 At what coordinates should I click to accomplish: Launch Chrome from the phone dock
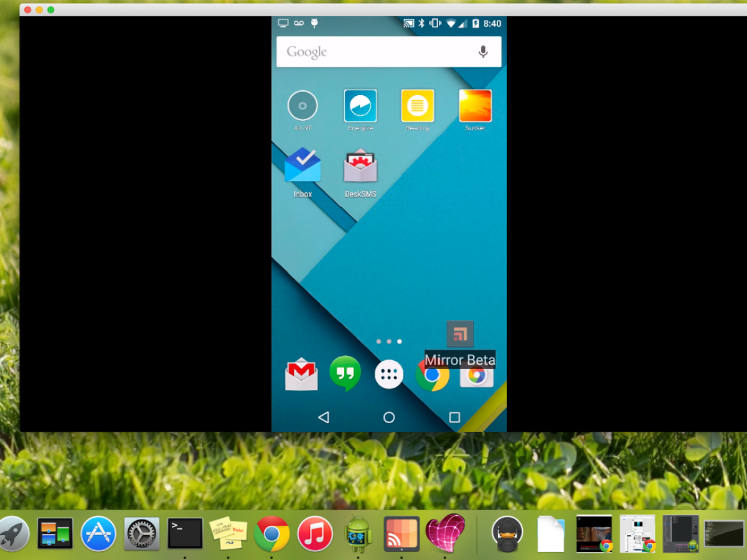[x=432, y=375]
